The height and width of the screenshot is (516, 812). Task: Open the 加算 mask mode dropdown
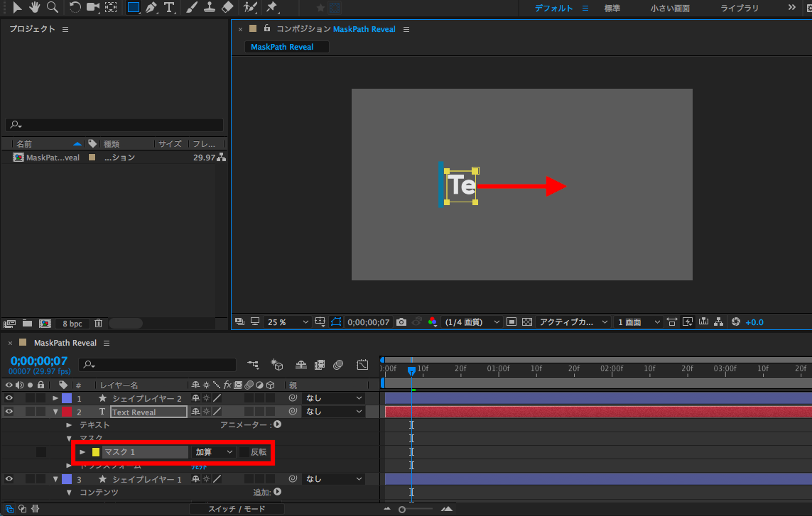coord(214,452)
